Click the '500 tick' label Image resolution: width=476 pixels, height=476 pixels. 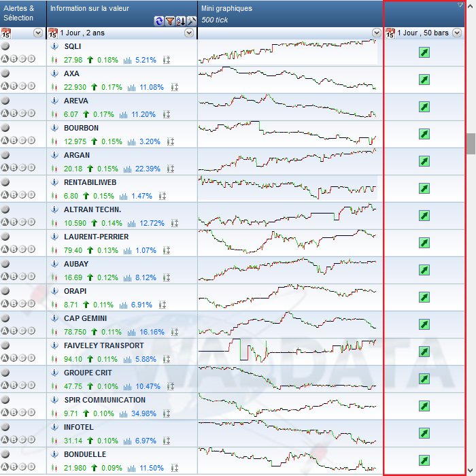click(x=215, y=20)
